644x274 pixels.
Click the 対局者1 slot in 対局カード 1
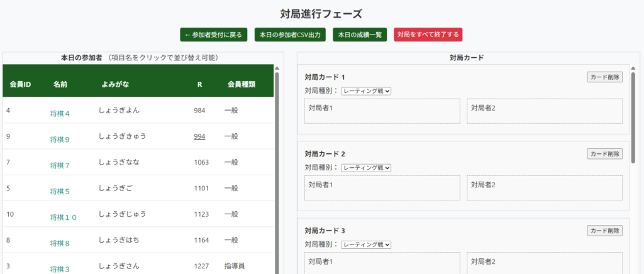point(382,111)
